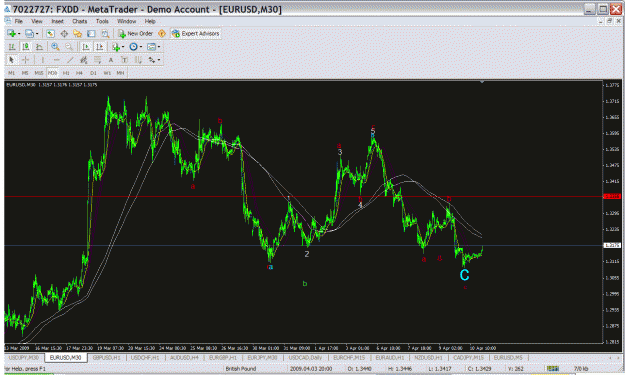
Task: Click the New Chart icon
Action: tap(11, 33)
